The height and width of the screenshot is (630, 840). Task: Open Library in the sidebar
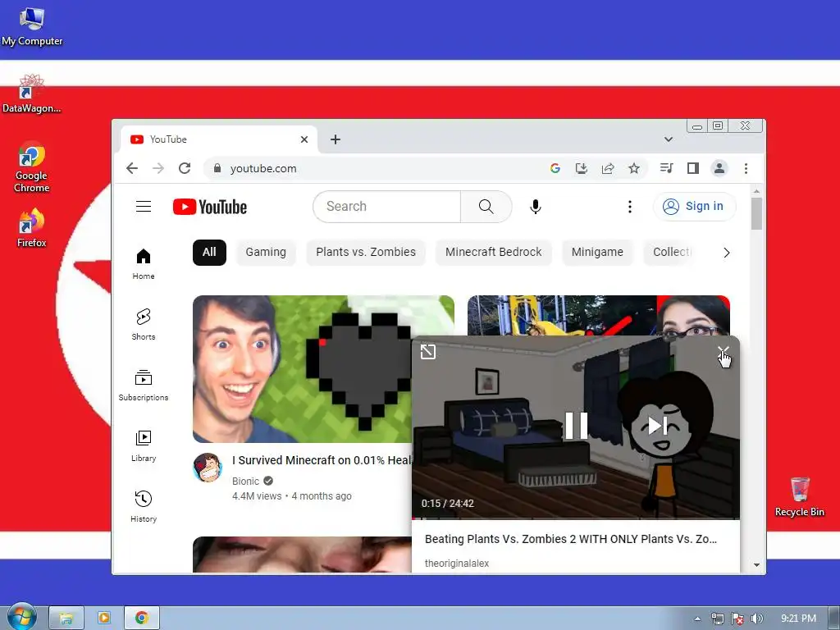coord(144,446)
